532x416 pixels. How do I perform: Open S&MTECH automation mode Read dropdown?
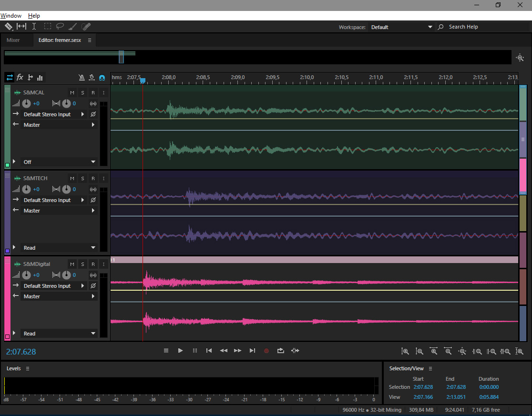click(x=59, y=248)
